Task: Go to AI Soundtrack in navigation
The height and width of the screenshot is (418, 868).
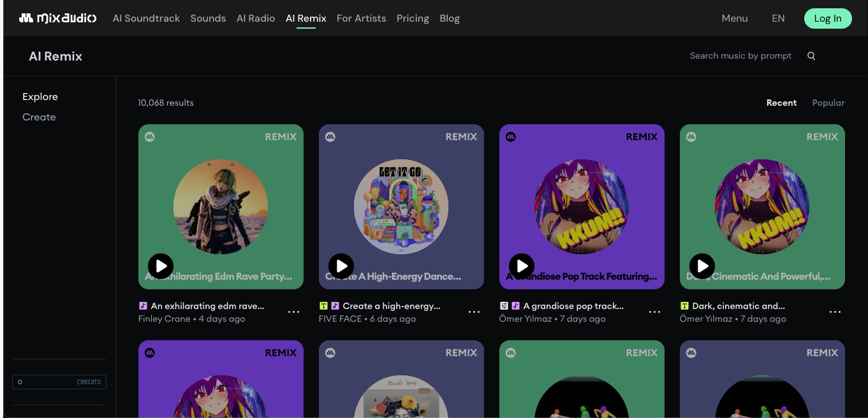Action: (x=146, y=18)
